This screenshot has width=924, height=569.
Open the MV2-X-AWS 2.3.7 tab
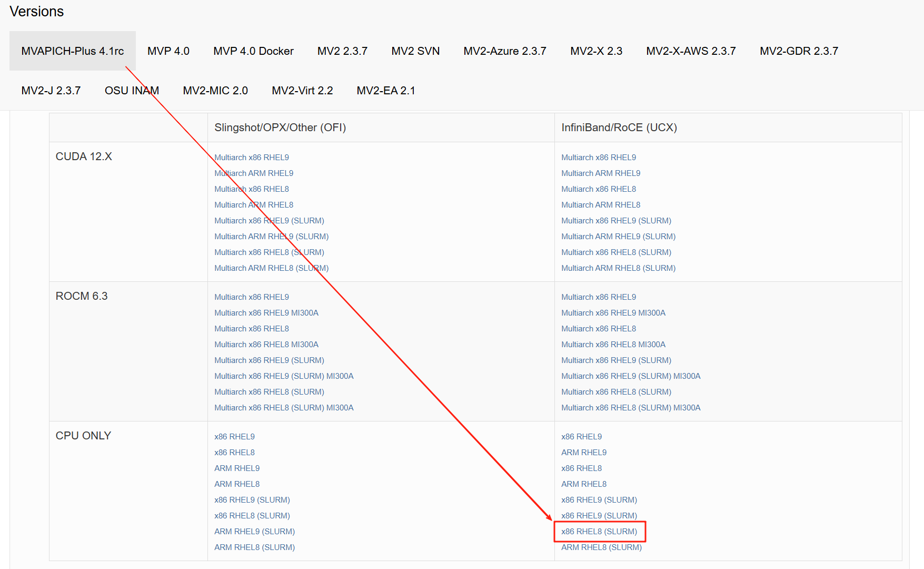point(691,51)
